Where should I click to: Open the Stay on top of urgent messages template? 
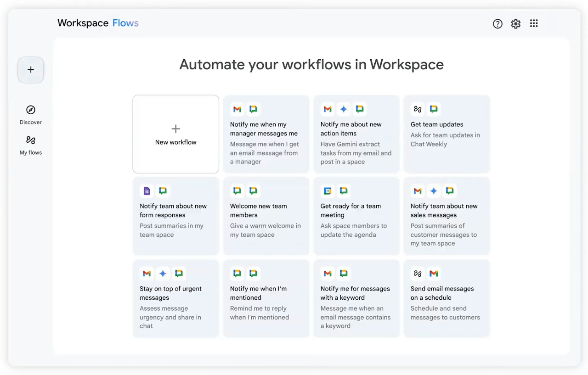[x=175, y=298]
